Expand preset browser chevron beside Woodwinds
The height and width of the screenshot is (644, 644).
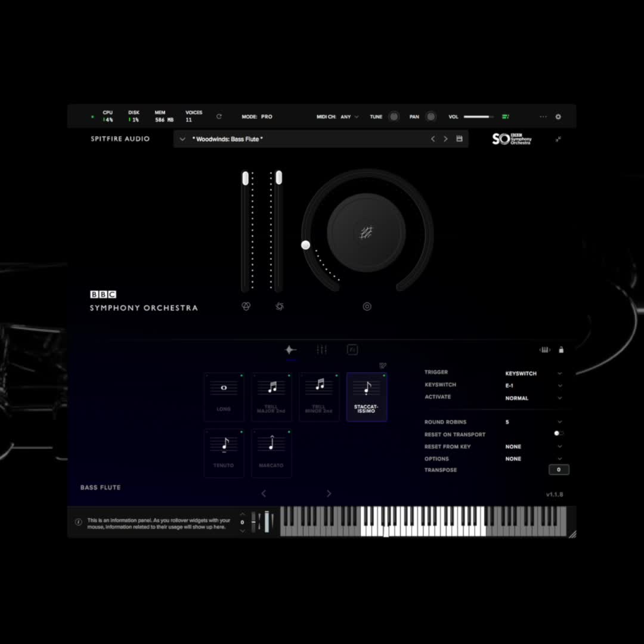(182, 139)
